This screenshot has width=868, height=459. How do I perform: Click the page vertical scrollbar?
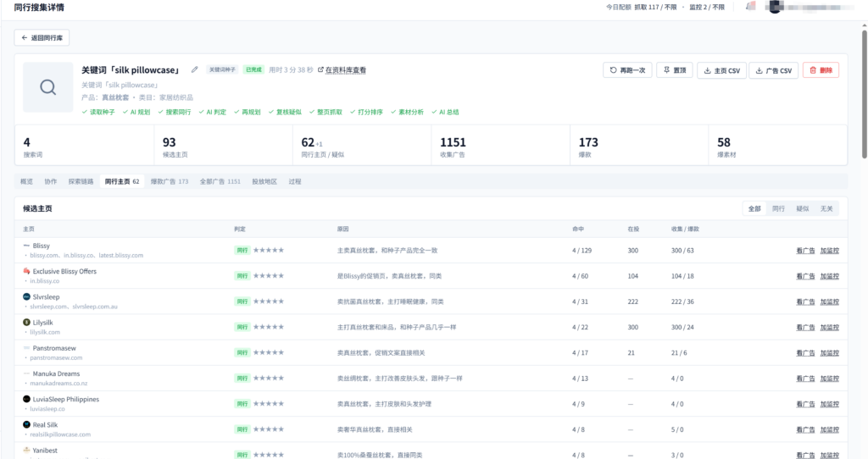click(x=864, y=94)
